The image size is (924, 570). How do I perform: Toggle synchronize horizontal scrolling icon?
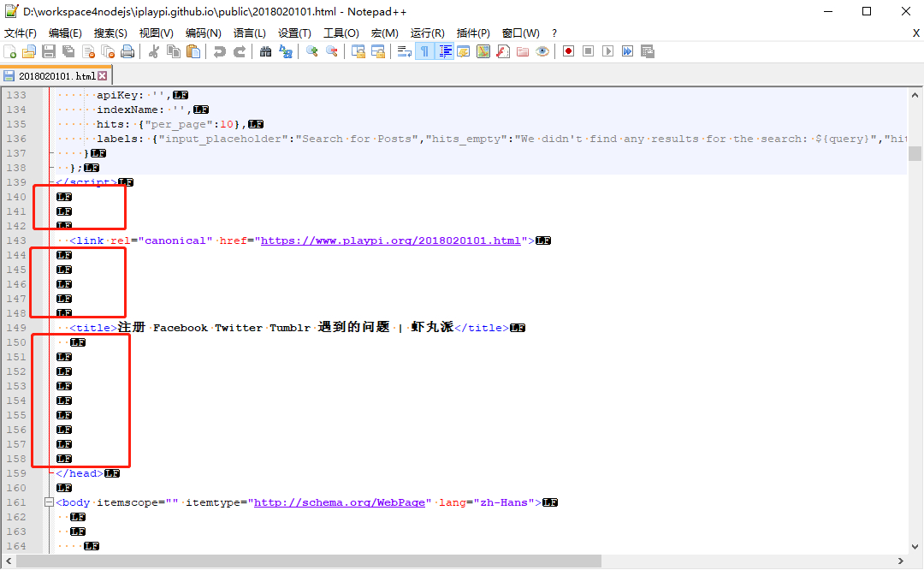tap(378, 52)
